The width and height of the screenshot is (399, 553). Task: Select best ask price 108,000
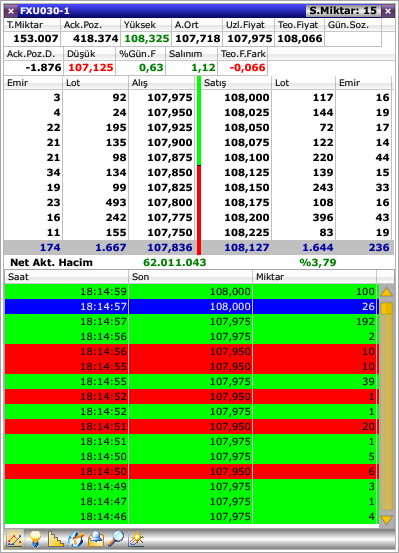click(247, 97)
